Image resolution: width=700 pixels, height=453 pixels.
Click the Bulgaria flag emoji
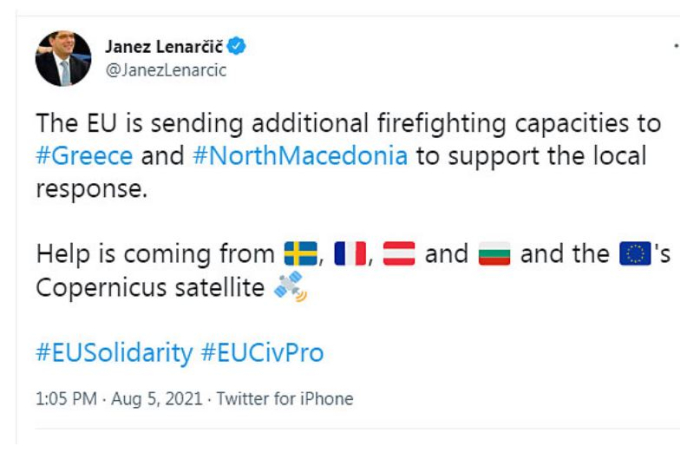click(x=494, y=254)
